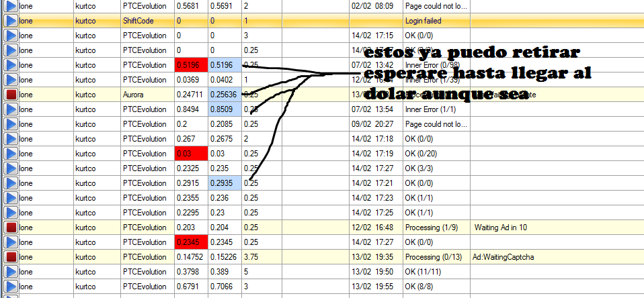The width and height of the screenshot is (644, 298).
Task: Select the red 0.2345 balance cell
Action: click(x=191, y=242)
